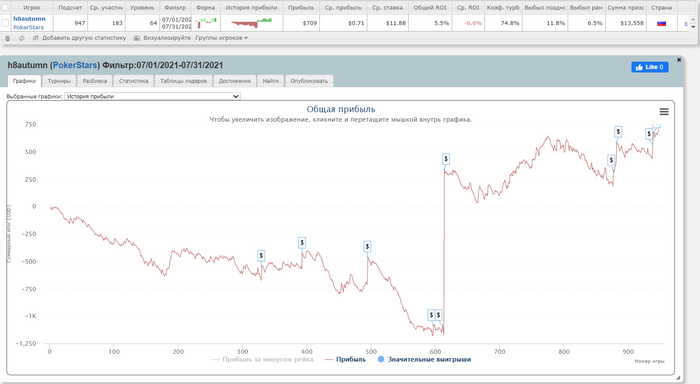Viewport: 700px width, 384px height.
Task: Click the $ marker near game 495
Action: (x=367, y=246)
